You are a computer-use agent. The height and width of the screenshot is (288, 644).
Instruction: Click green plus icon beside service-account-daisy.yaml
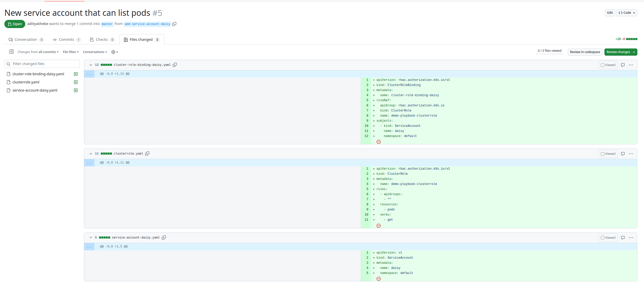click(76, 90)
